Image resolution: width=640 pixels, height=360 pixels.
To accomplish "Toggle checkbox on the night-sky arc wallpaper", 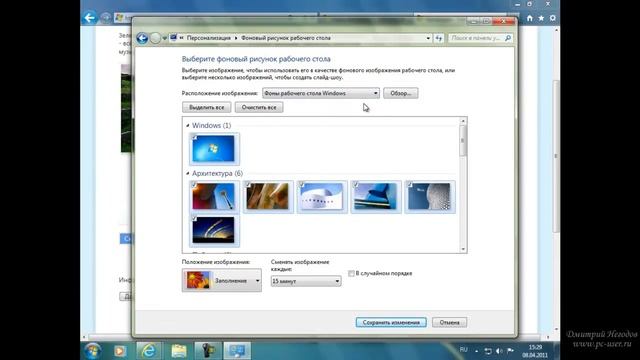I will pyautogui.click(x=194, y=219).
